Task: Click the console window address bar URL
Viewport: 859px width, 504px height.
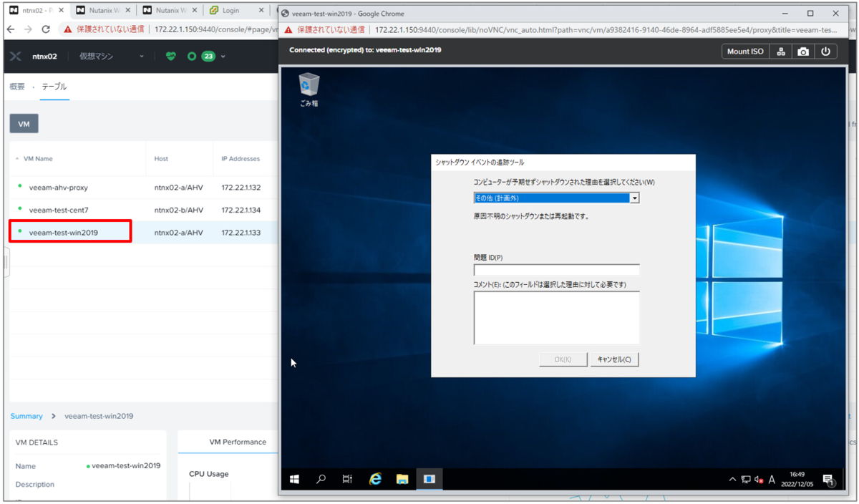Action: tap(606, 30)
